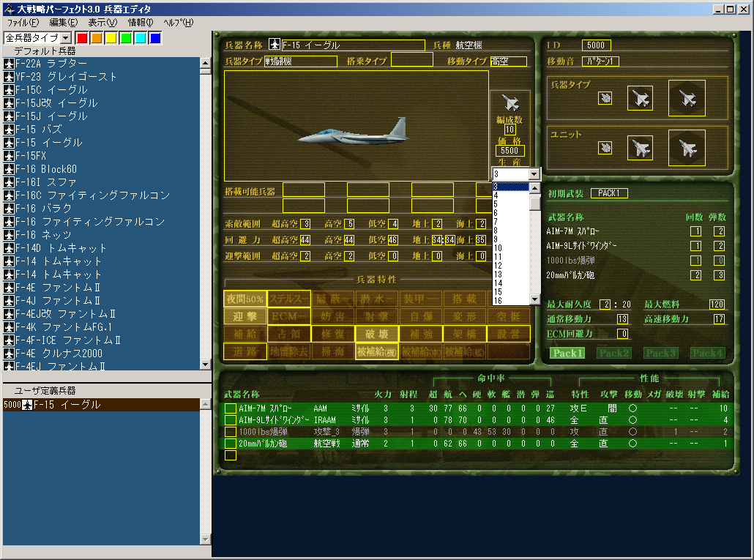
Task: Click plane icon of F-4E クルナス2000
Action: point(9,354)
